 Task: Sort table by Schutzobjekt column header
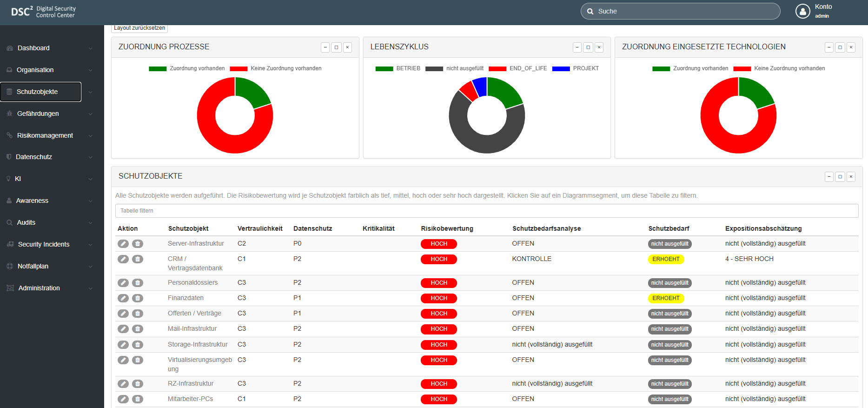188,228
